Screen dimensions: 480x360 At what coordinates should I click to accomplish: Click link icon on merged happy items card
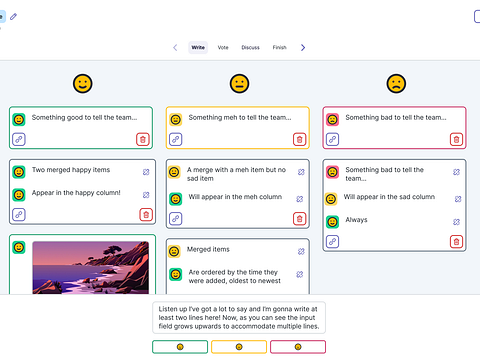[x=19, y=215]
